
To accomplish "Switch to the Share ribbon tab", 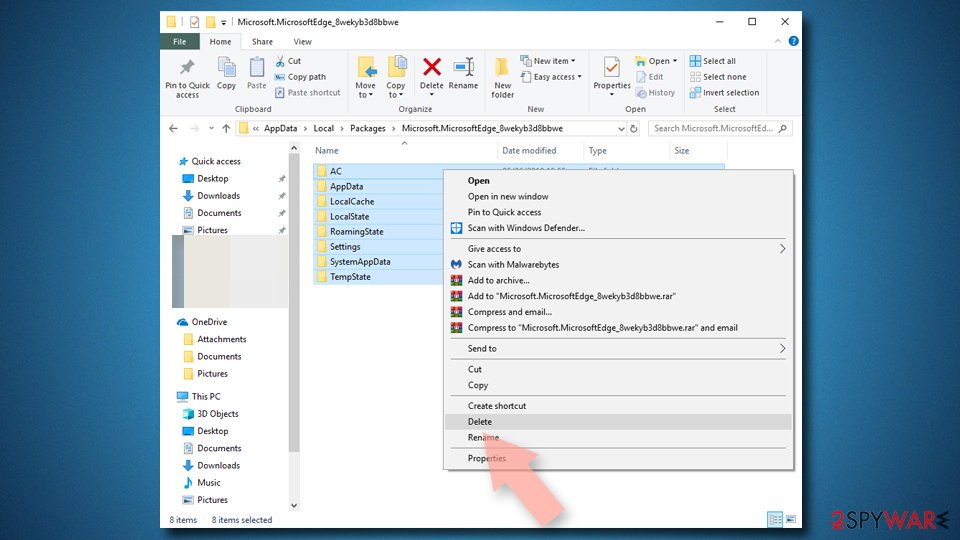I will (262, 42).
